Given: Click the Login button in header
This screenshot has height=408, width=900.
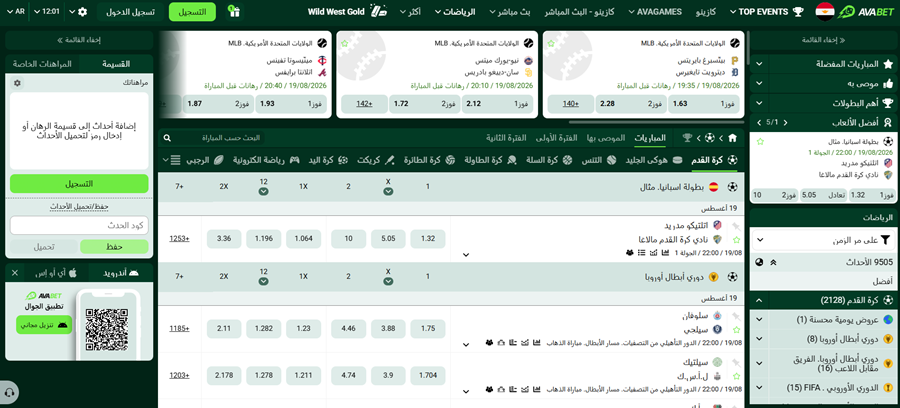Looking at the screenshot, I should [x=130, y=11].
